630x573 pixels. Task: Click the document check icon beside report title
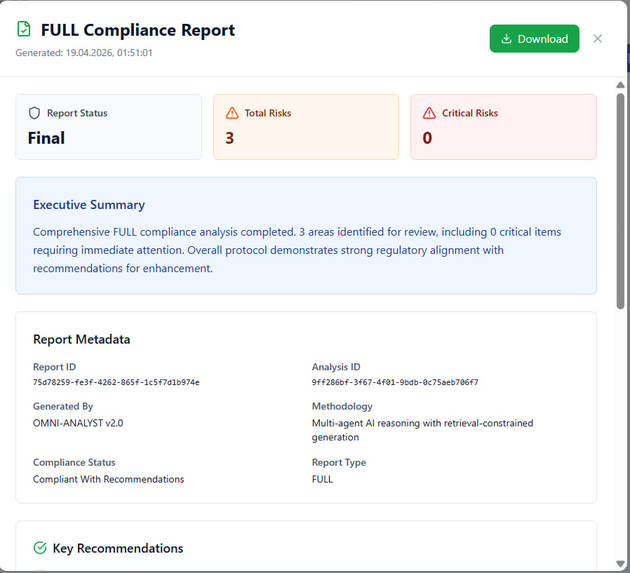click(x=24, y=29)
